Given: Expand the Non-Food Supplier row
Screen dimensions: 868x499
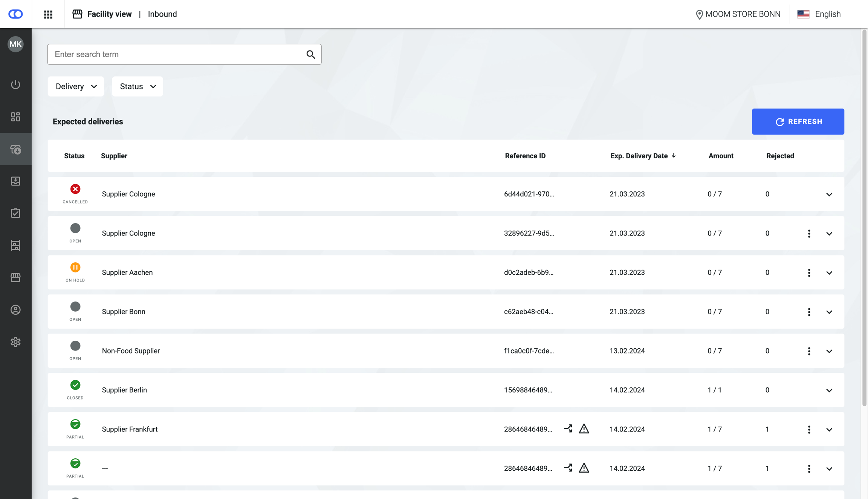Looking at the screenshot, I should click(829, 351).
